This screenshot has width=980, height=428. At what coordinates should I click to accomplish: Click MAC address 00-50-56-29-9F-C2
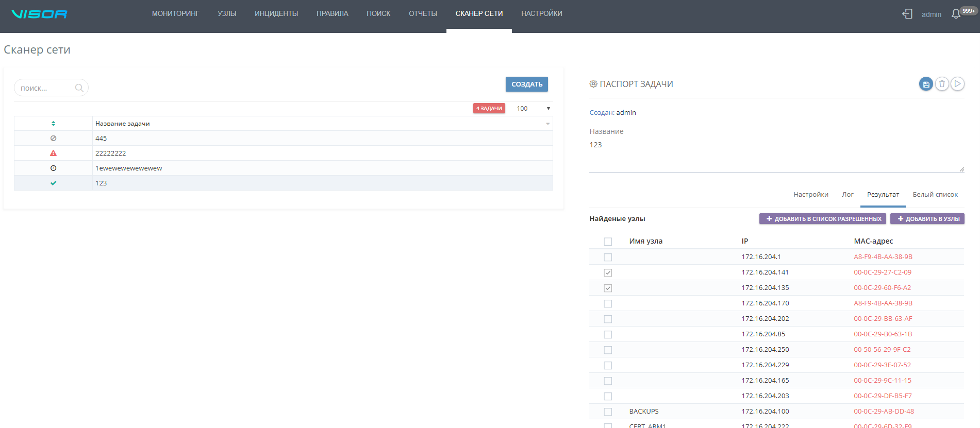882,350
